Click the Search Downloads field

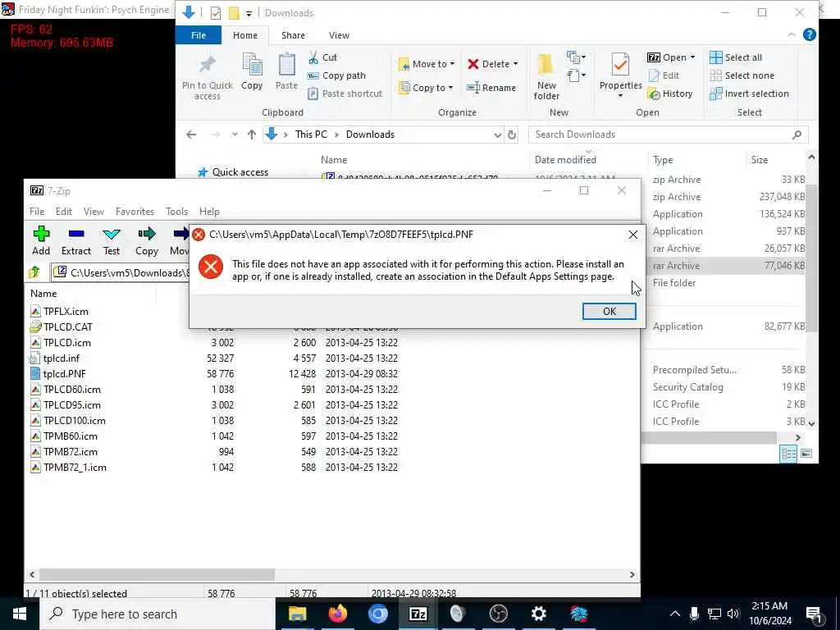[668, 135]
